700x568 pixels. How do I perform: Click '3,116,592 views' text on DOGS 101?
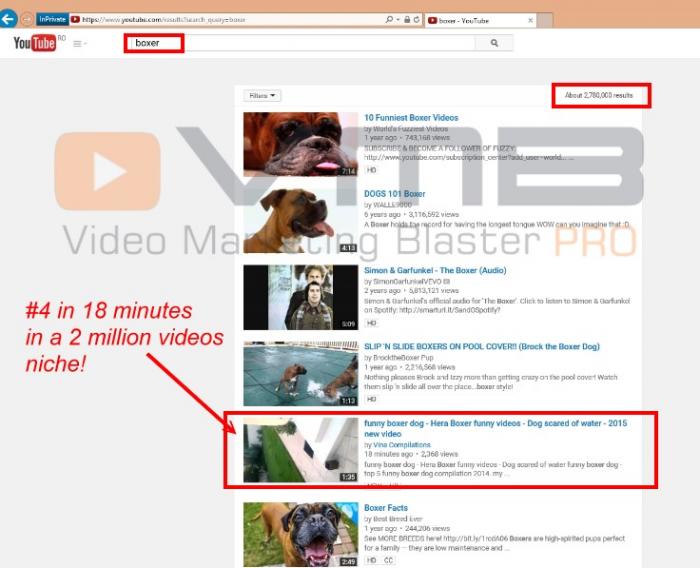pyautogui.click(x=433, y=214)
